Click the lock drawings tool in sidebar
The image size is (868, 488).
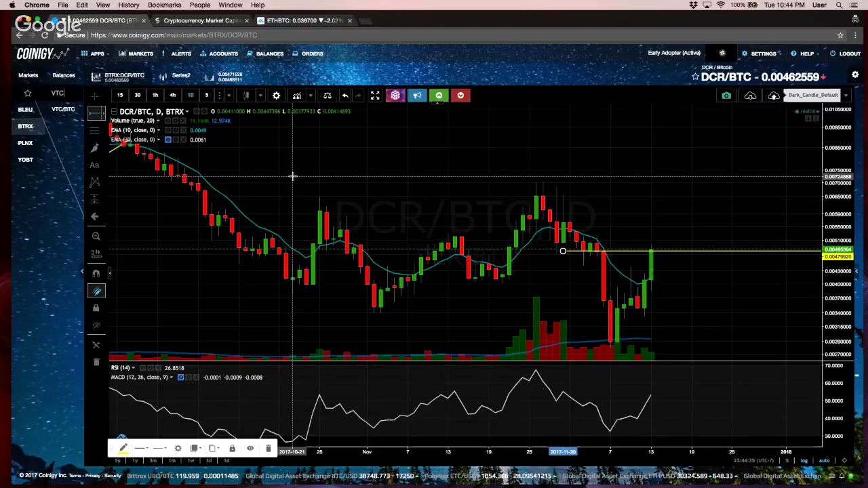point(96,308)
